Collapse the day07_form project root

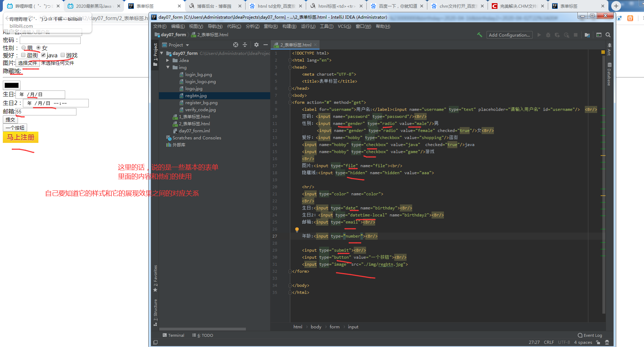click(x=162, y=53)
